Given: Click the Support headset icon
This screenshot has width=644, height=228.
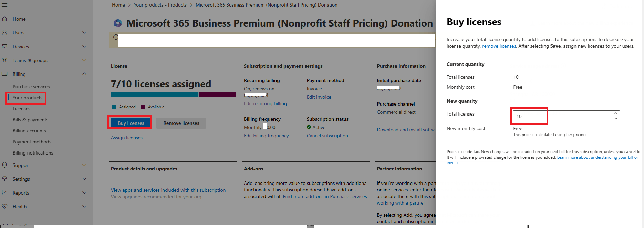Looking at the screenshot, I should [x=4, y=165].
